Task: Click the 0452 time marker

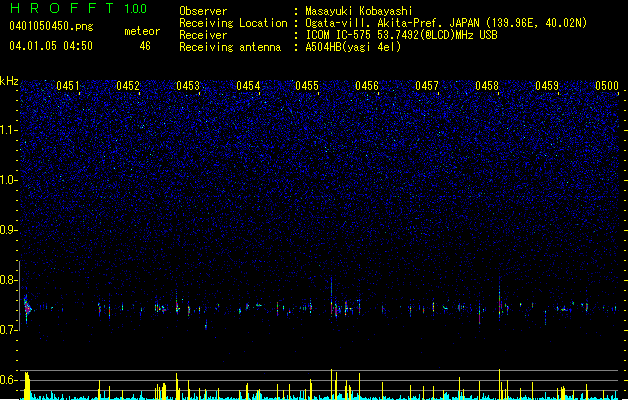Action: pyautogui.click(x=128, y=86)
